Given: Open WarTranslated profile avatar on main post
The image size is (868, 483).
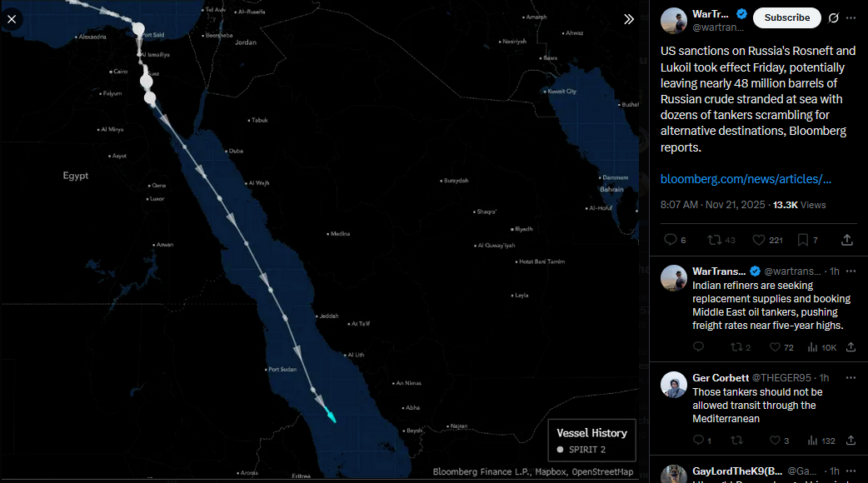Looking at the screenshot, I should point(674,21).
